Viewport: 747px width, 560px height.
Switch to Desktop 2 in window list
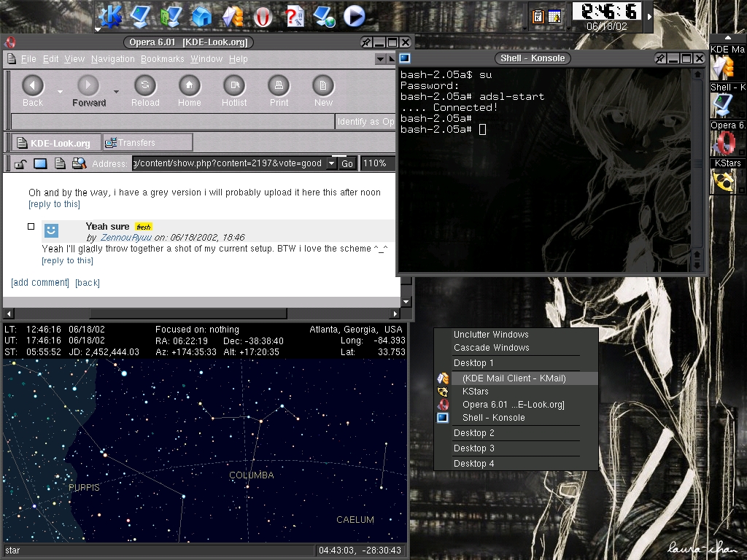coord(516,433)
